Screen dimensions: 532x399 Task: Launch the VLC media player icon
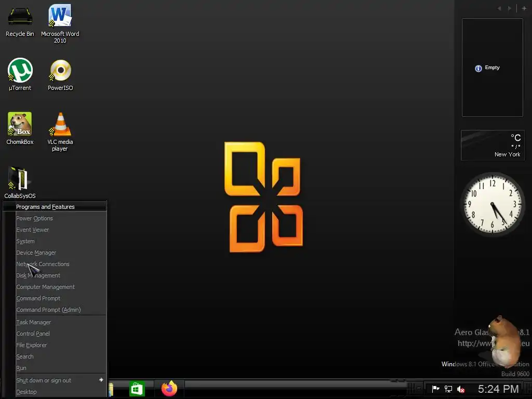(60, 131)
